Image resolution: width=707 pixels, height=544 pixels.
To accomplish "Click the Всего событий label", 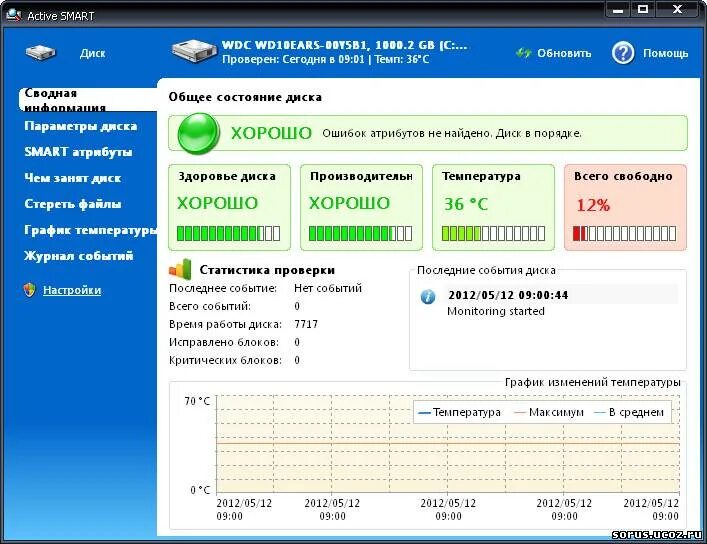I will (210, 306).
